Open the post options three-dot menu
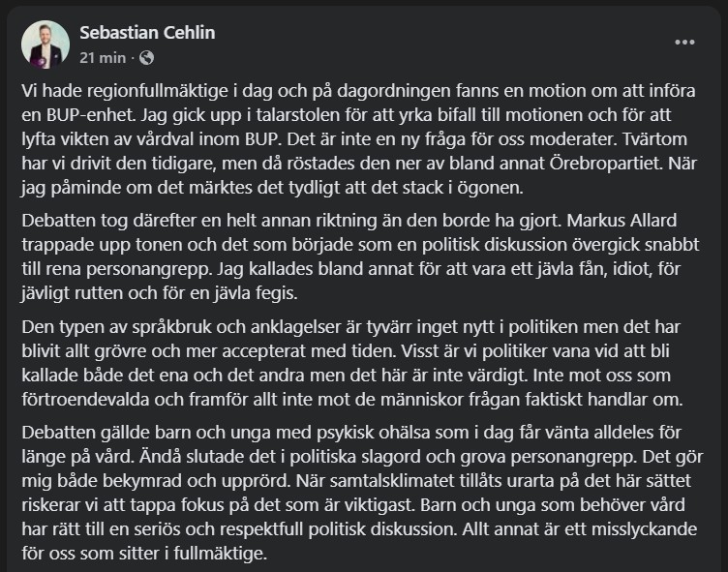Image resolution: width=728 pixels, height=572 pixels. pyautogui.click(x=684, y=43)
